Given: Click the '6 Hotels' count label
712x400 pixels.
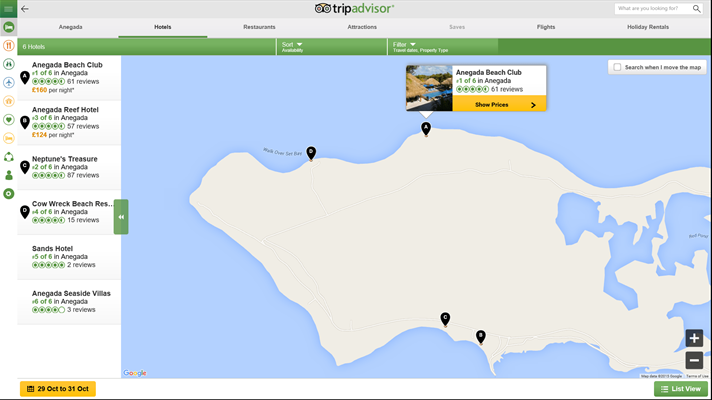Looking at the screenshot, I should tap(34, 47).
